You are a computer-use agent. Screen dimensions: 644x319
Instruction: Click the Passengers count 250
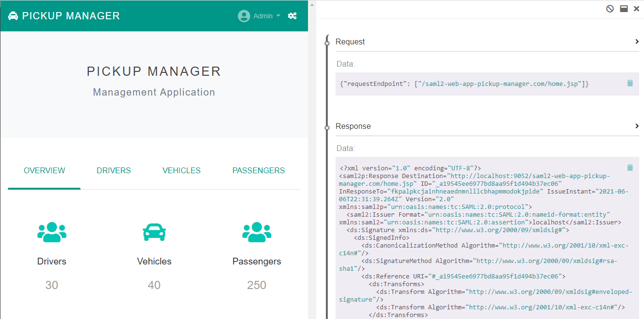coord(257,285)
